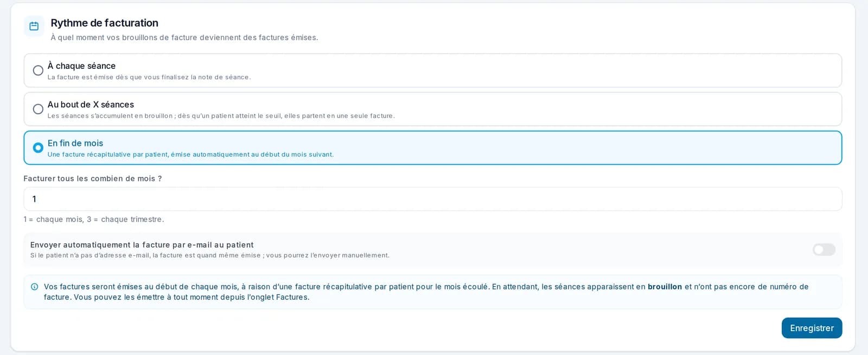Click the text 'Facturer tous les combien de mois ?'
This screenshot has height=355, width=868.
(x=93, y=178)
